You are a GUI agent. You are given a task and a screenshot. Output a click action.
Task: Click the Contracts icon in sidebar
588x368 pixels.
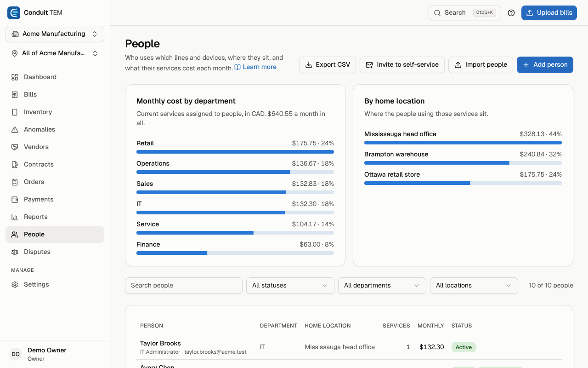click(15, 165)
